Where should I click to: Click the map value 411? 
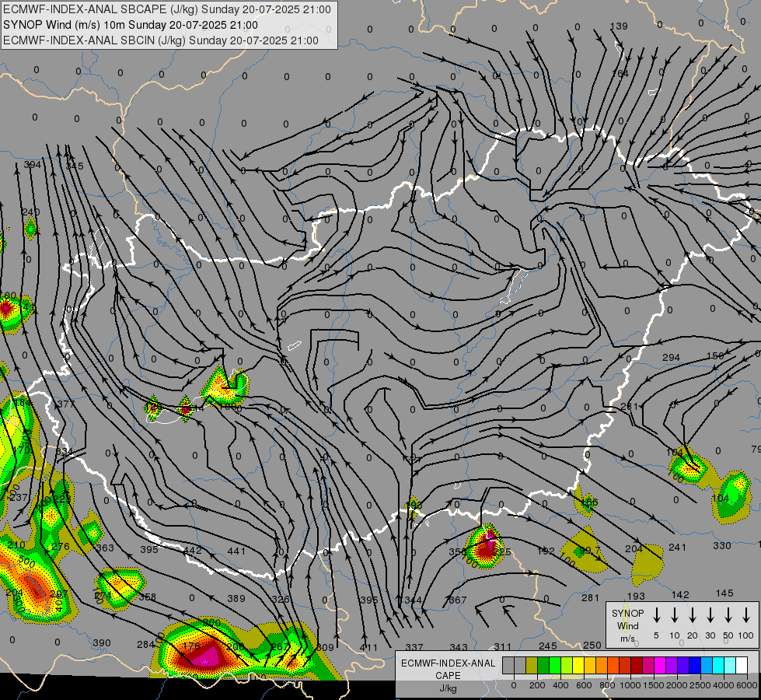tap(369, 647)
